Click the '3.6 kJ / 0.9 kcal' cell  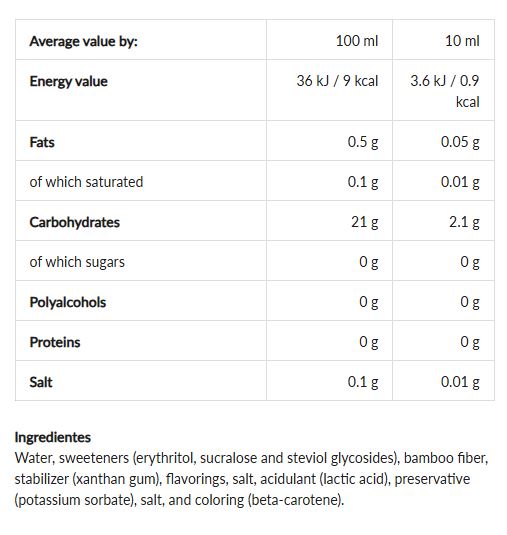tap(445, 91)
